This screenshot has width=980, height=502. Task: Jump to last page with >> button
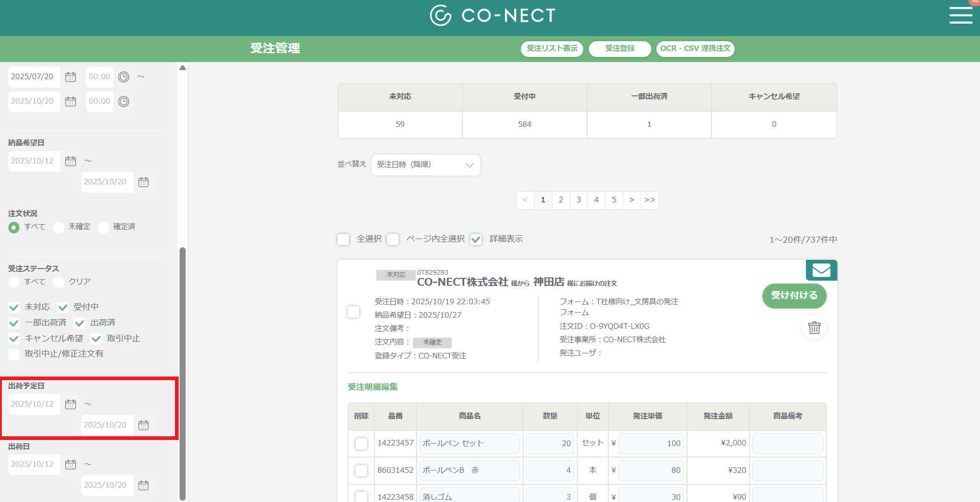(x=650, y=200)
